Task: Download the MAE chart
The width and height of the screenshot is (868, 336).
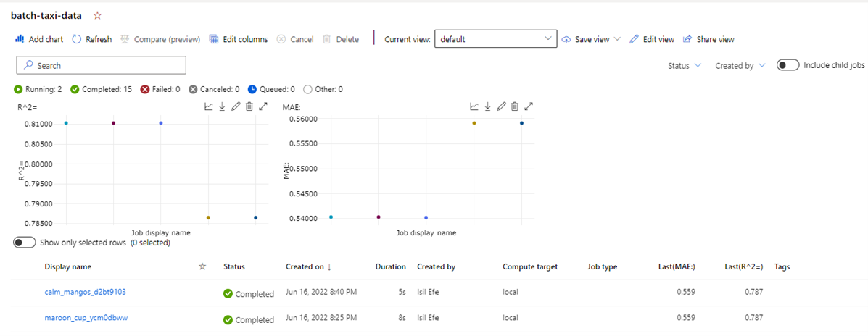Action: click(x=488, y=106)
